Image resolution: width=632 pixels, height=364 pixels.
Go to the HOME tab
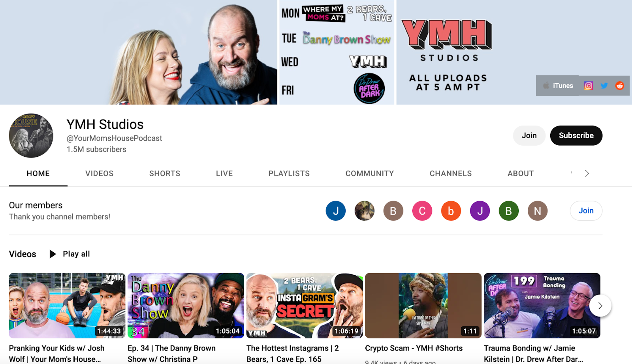[38, 173]
